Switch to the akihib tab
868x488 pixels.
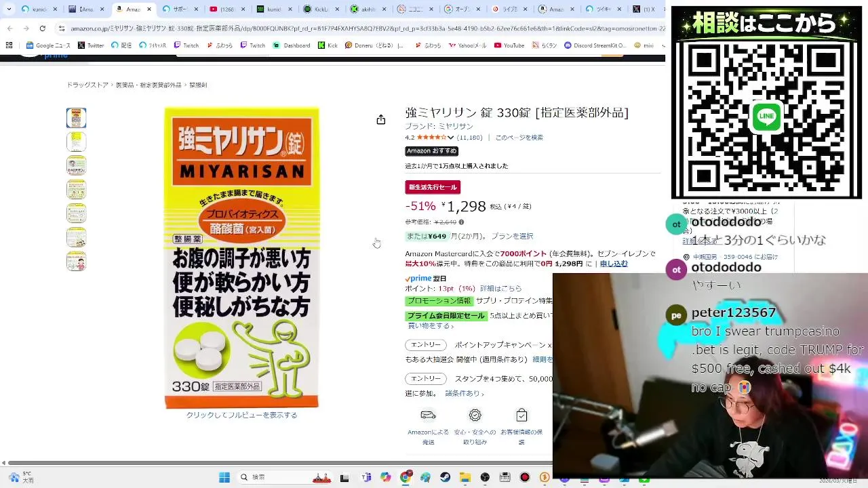[368, 9]
